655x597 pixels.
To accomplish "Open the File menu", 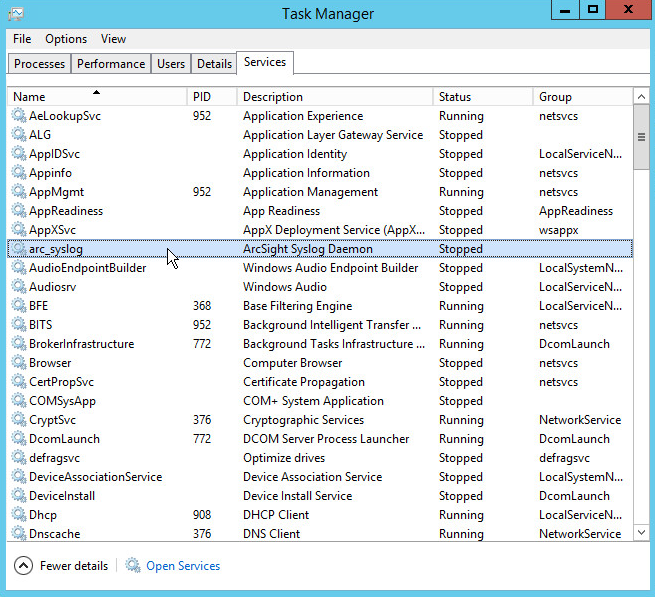I will tap(22, 39).
